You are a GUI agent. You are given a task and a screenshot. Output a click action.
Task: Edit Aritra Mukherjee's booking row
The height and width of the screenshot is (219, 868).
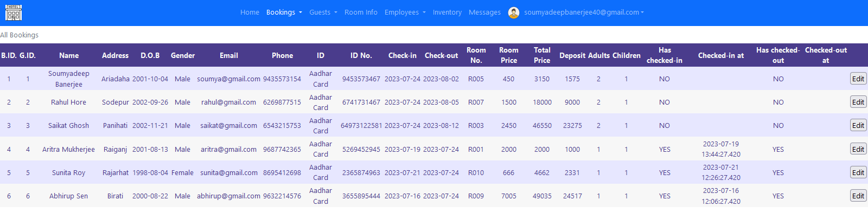click(x=858, y=149)
